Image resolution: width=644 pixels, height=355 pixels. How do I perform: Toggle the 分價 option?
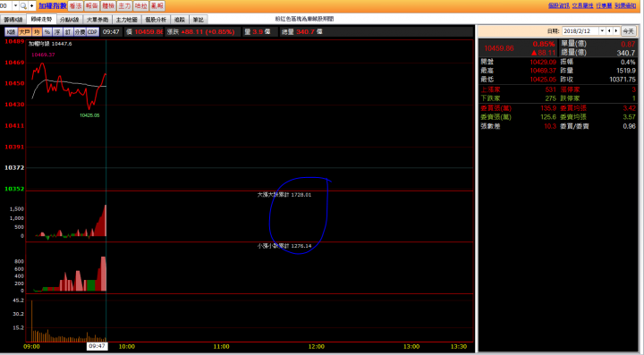[80, 32]
